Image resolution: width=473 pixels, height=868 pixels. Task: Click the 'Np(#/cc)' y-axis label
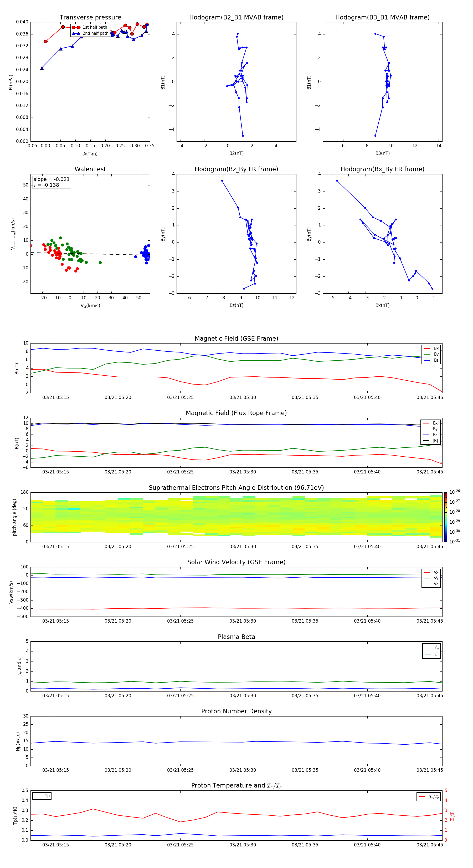click(x=18, y=741)
